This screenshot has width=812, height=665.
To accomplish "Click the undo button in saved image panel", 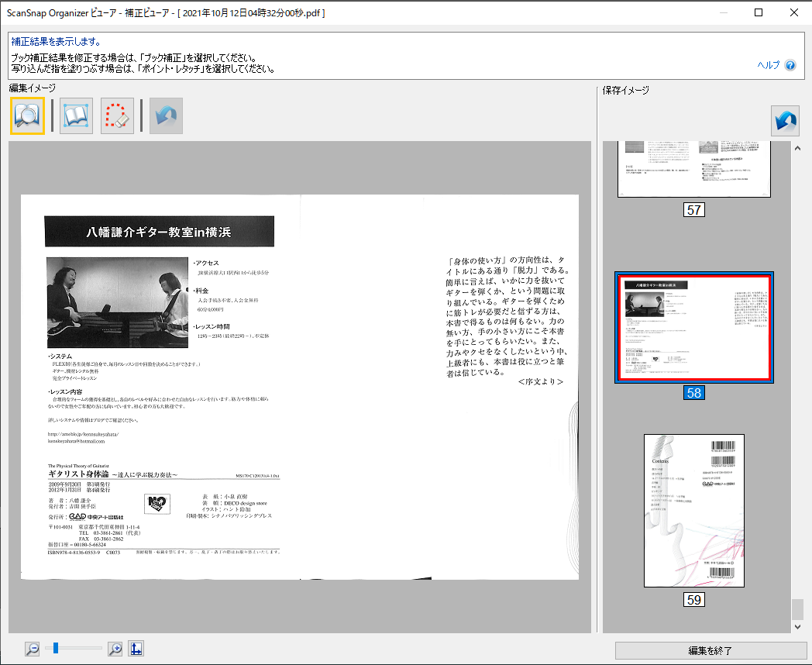I will (785, 121).
